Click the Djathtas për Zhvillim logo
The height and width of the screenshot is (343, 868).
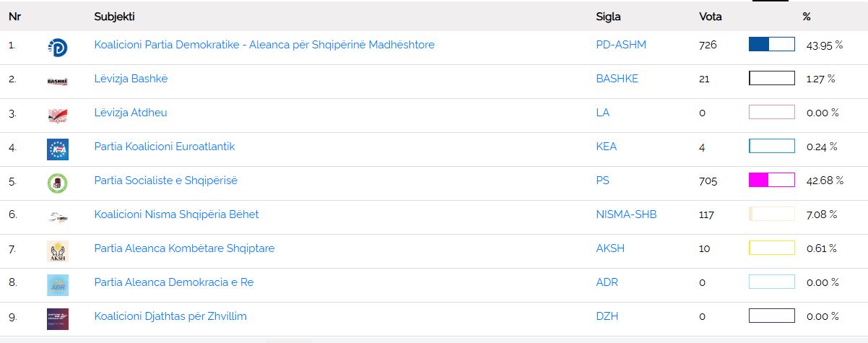tap(58, 318)
